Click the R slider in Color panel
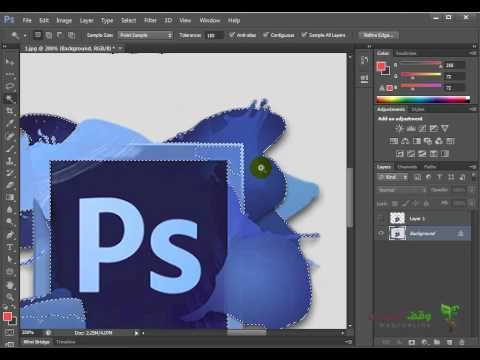 click(421, 63)
